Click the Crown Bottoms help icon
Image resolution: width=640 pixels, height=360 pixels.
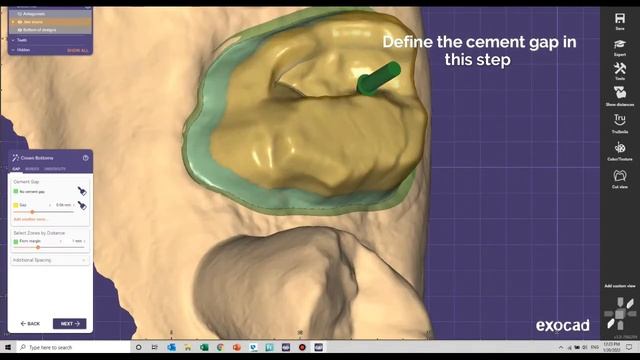pyautogui.click(x=86, y=158)
